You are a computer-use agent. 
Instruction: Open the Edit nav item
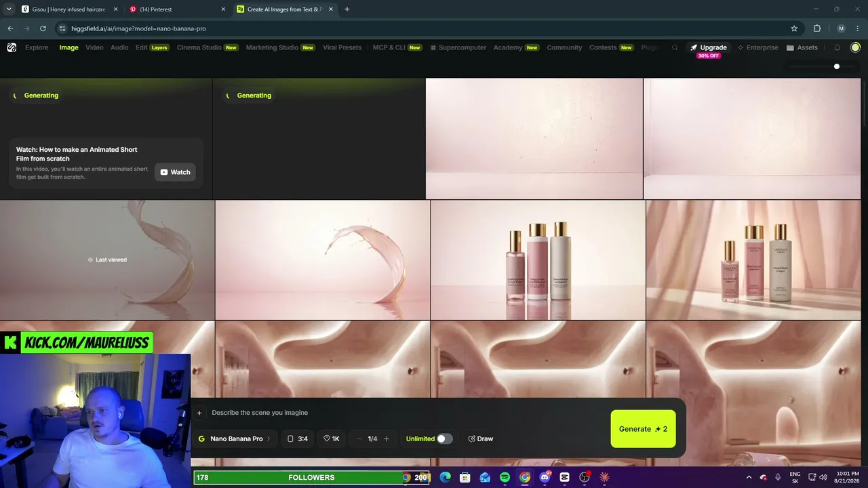152,47
